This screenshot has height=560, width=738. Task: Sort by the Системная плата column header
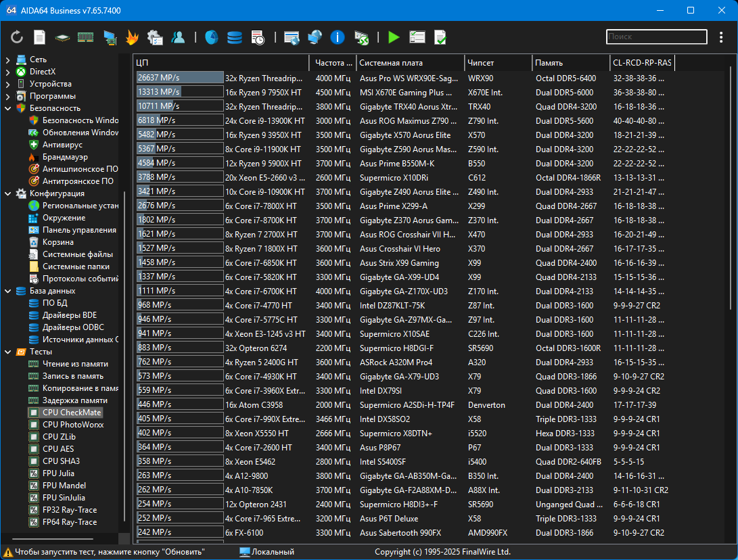click(x=410, y=63)
